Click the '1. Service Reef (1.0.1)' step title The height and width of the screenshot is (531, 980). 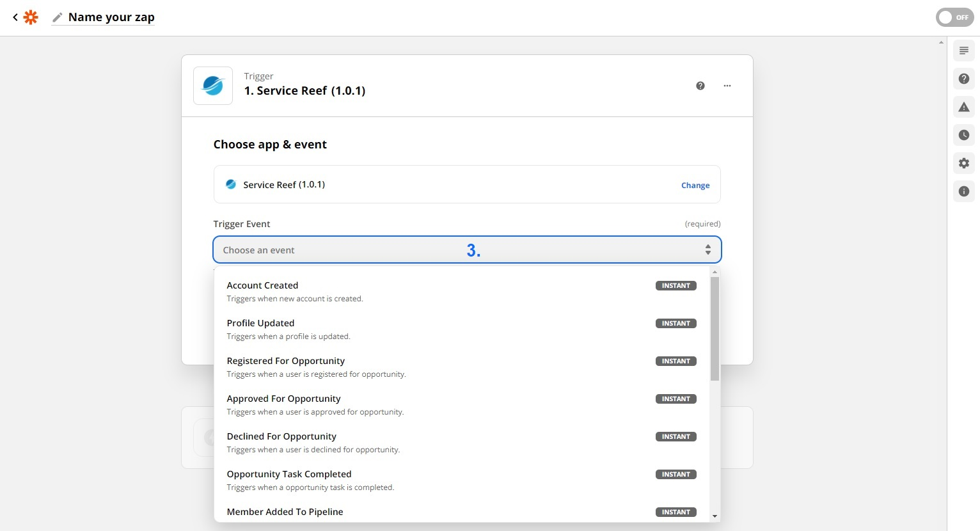[x=304, y=91]
